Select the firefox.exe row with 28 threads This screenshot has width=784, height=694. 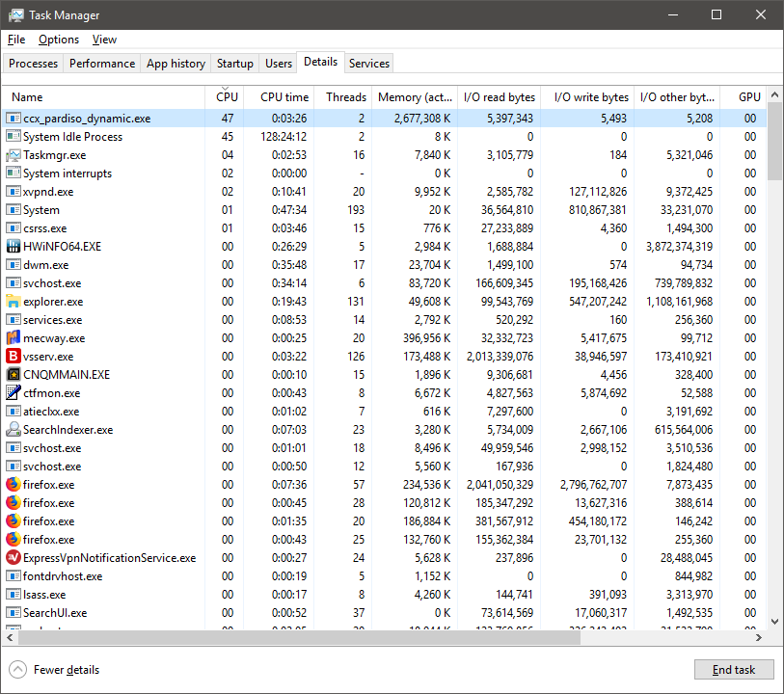pos(384,503)
